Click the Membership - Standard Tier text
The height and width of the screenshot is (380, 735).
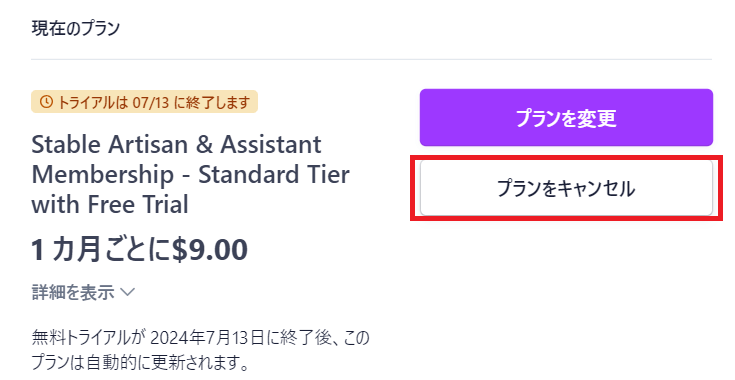tap(190, 175)
